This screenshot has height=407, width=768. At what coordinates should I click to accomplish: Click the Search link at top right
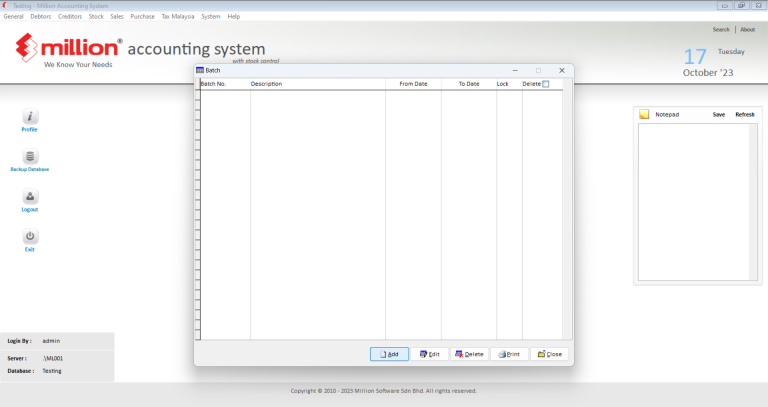pyautogui.click(x=721, y=29)
